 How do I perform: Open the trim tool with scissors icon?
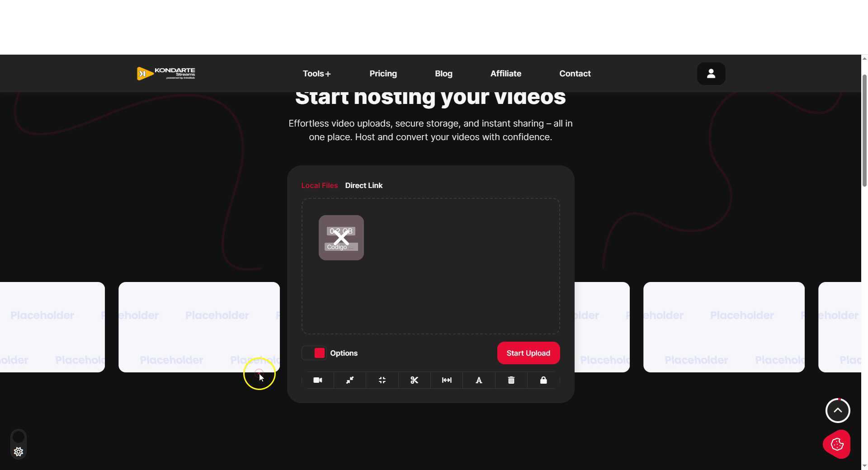[x=414, y=380]
